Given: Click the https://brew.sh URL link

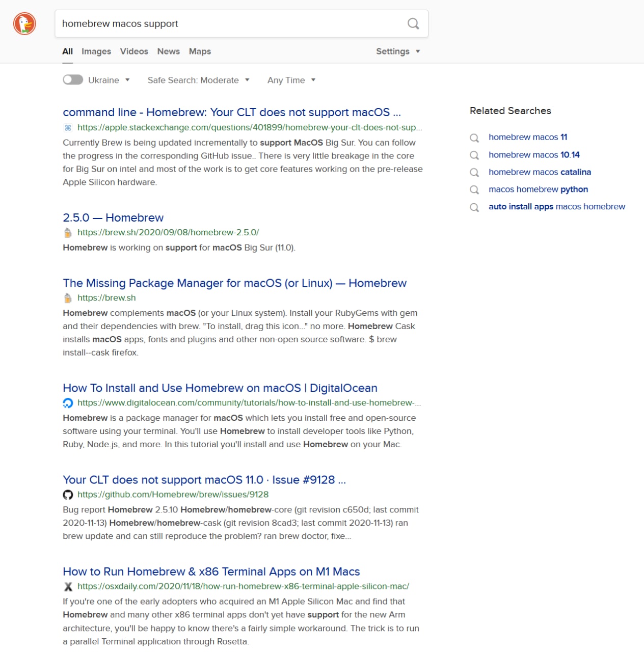Looking at the screenshot, I should click(x=106, y=297).
